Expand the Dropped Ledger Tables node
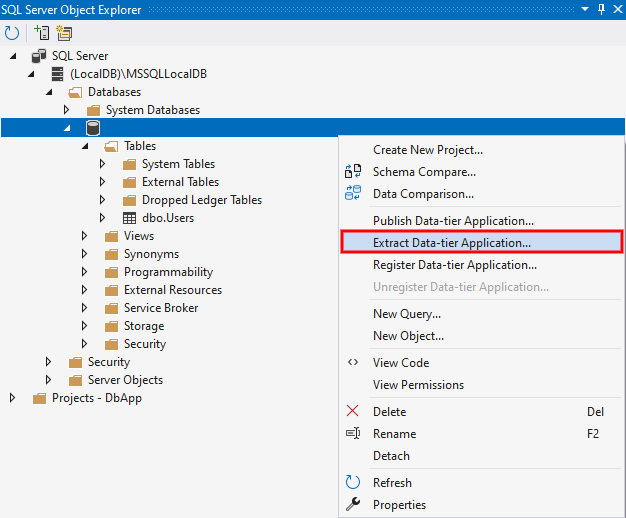 [103, 200]
